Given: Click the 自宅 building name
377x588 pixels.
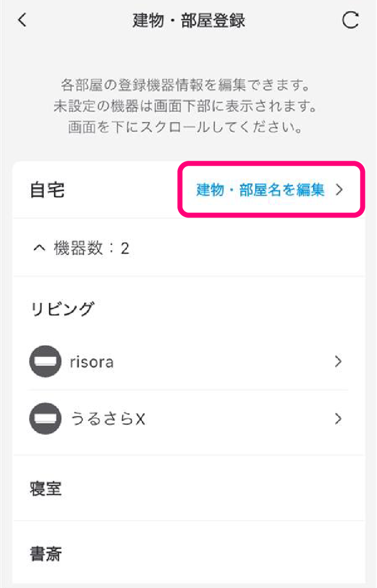Looking at the screenshot, I should [x=47, y=190].
